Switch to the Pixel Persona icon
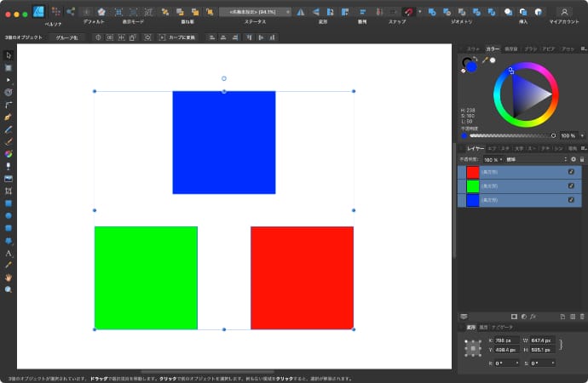This screenshot has width=588, height=383. click(56, 12)
